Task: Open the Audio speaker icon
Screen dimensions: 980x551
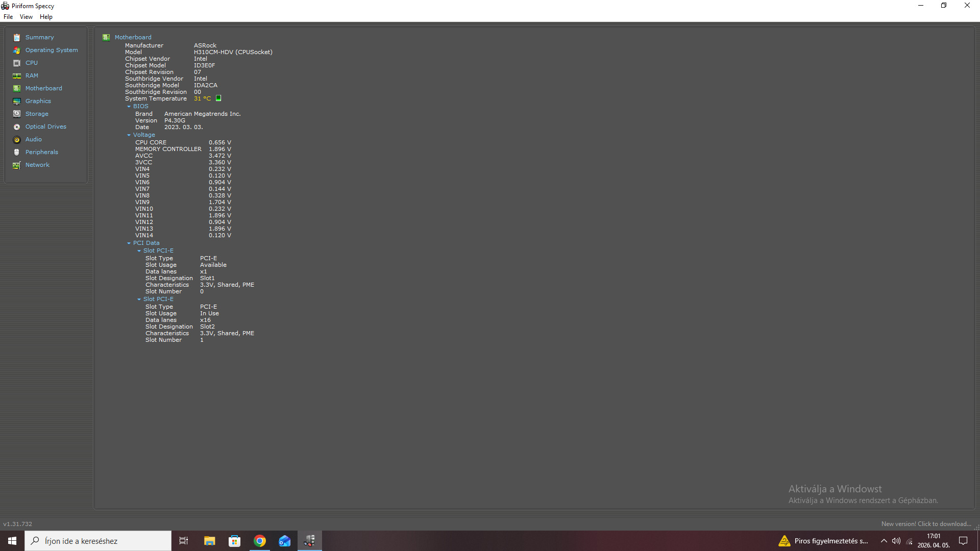Action: [x=17, y=140]
